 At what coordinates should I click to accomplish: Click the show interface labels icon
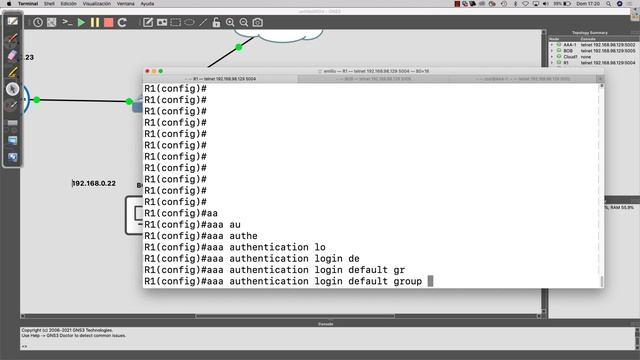click(51, 22)
